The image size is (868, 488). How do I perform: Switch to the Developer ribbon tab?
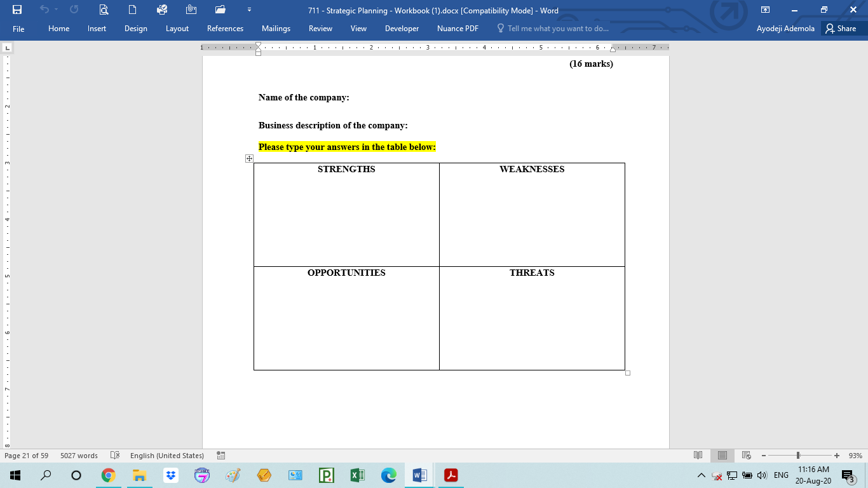pos(401,29)
